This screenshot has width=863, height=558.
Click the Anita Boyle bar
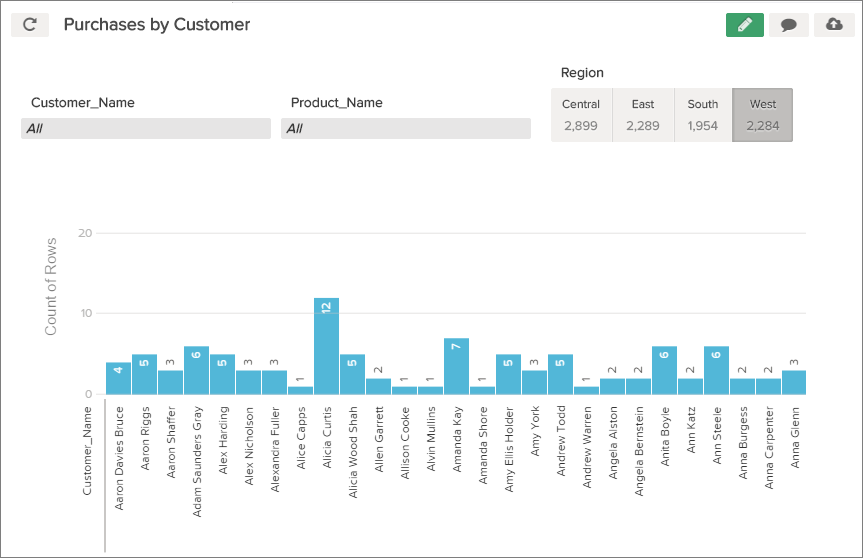pos(664,370)
